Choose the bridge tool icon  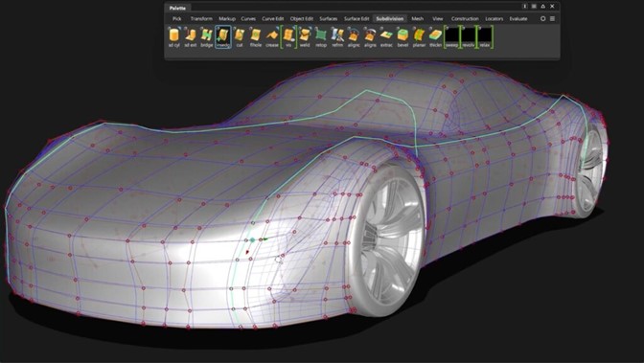coord(207,37)
